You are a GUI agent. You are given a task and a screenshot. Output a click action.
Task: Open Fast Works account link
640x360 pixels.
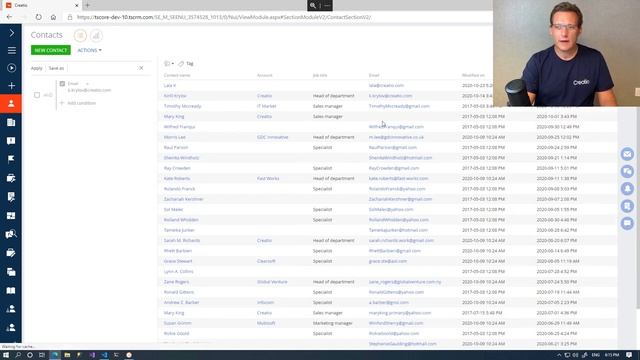point(268,178)
